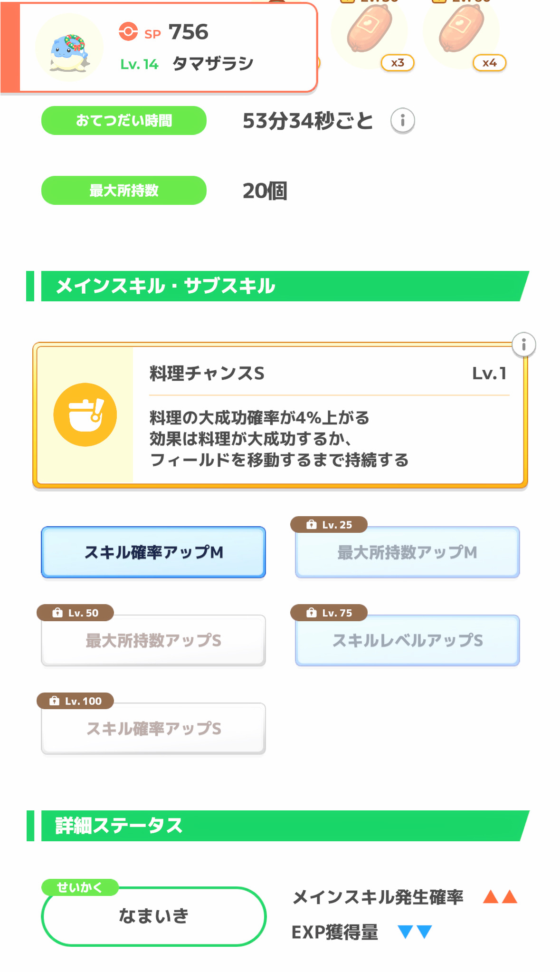Tap the スキルレベルアップS sub skill
Screen dimensions: 560x972
click(407, 641)
